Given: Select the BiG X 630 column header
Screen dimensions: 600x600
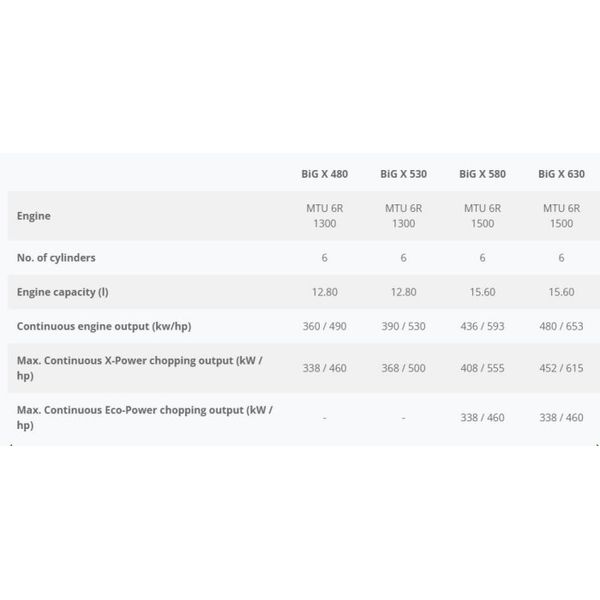Looking at the screenshot, I should coord(561,174).
